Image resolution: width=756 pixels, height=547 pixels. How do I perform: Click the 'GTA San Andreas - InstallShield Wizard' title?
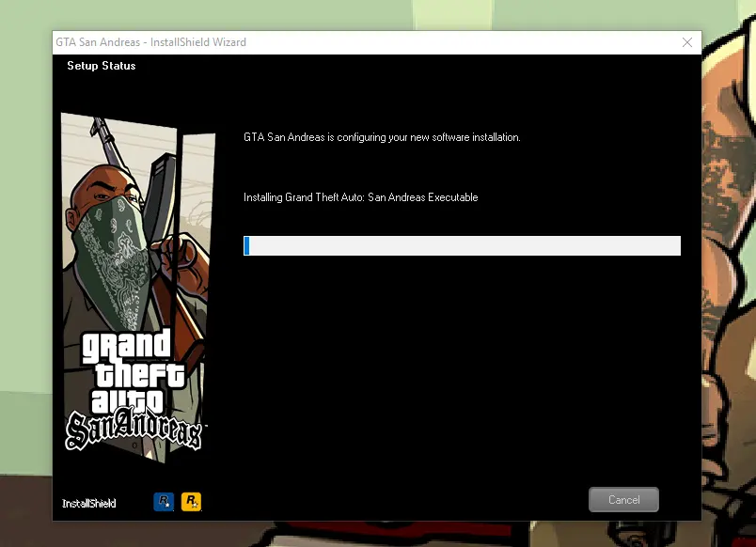click(x=150, y=42)
